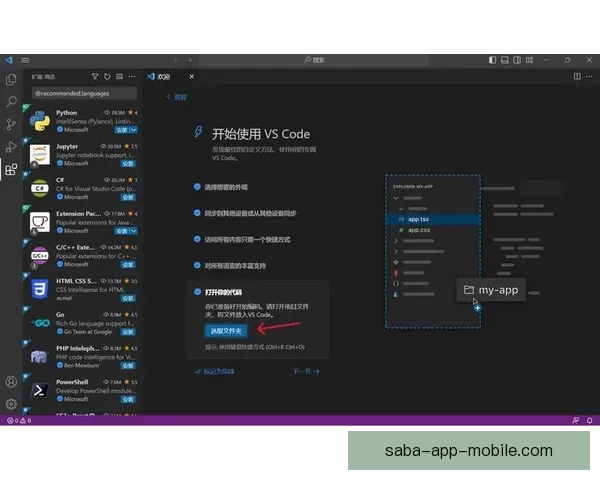Install the C# extension
The width and height of the screenshot is (600, 480).
[x=128, y=198]
